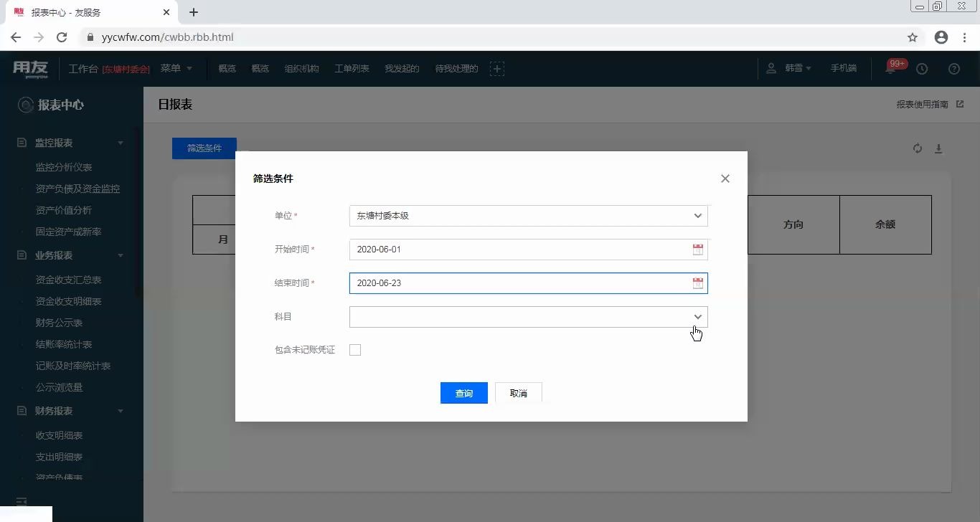
Task: Open the Chrome three-dot menu
Action: click(x=965, y=37)
